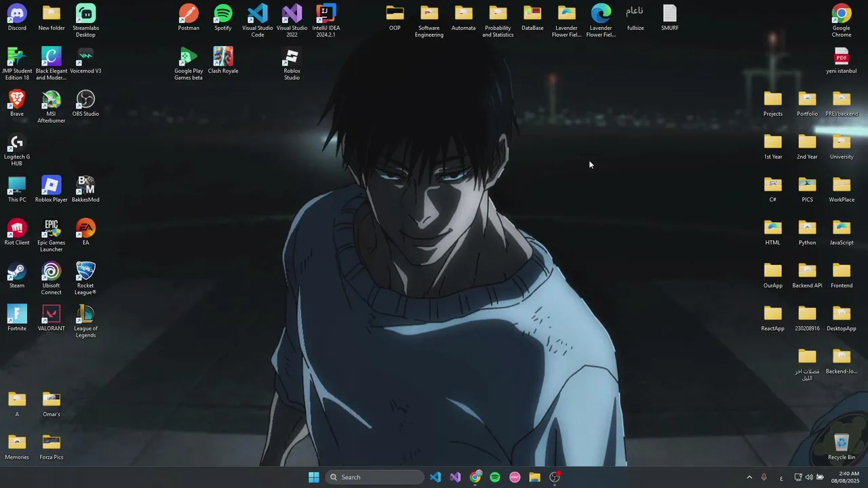Select the Projects folder
The image size is (868, 488).
tap(773, 103)
